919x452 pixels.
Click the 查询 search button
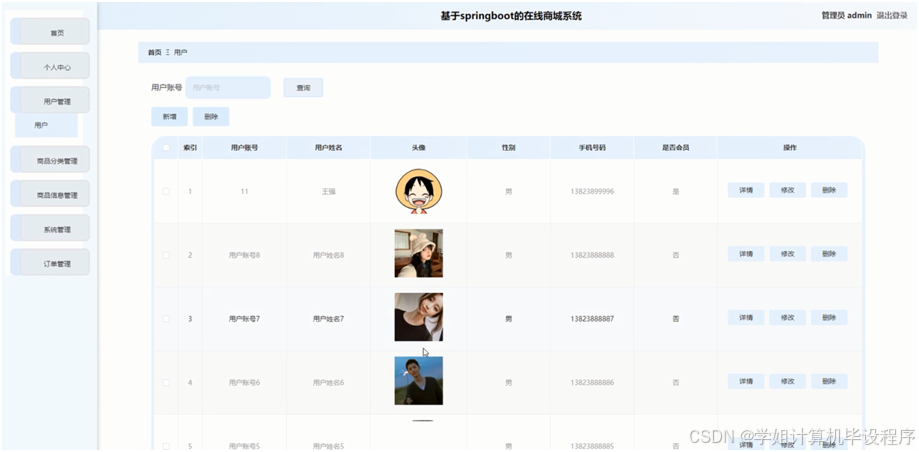(303, 88)
